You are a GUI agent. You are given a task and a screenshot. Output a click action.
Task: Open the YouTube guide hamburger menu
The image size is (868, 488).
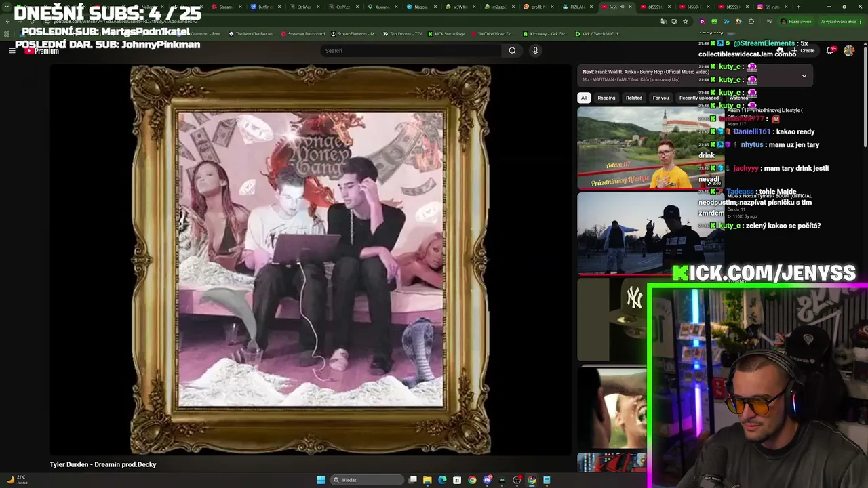[12, 51]
